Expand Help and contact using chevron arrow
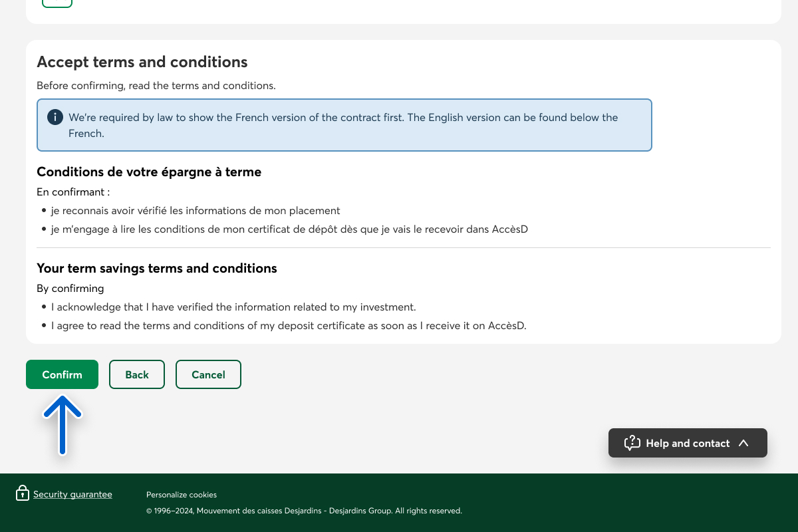 743,443
